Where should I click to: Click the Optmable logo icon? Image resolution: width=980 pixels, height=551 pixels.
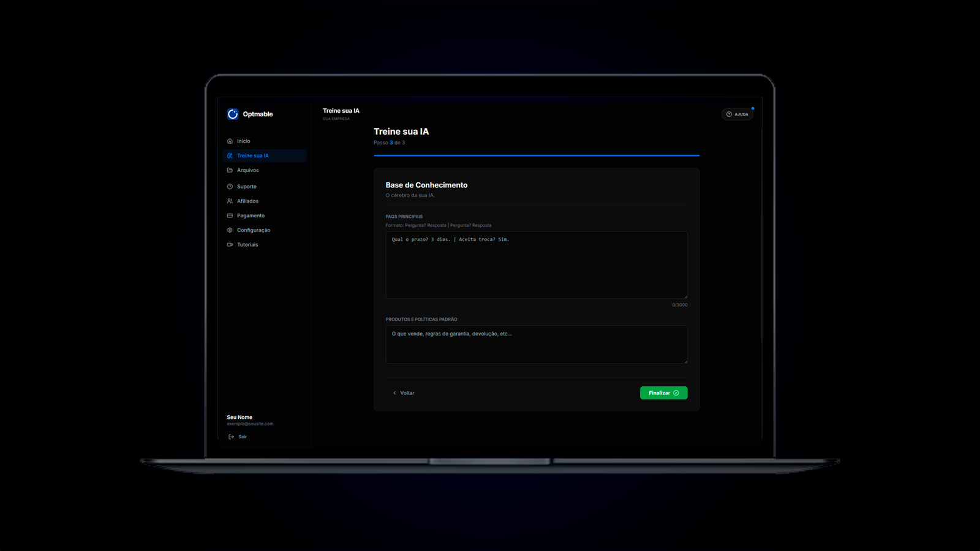(x=233, y=114)
